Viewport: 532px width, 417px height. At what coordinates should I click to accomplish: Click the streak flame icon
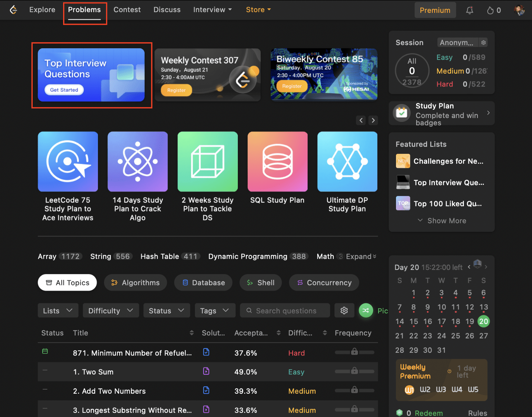point(490,10)
